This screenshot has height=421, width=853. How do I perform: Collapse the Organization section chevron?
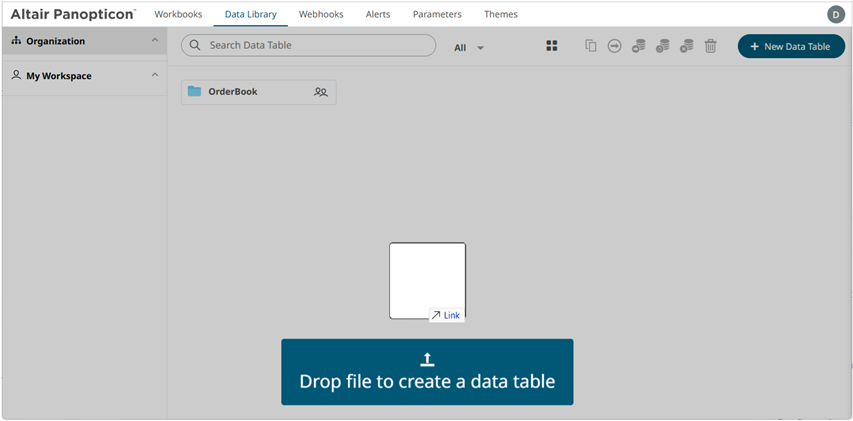coord(154,41)
